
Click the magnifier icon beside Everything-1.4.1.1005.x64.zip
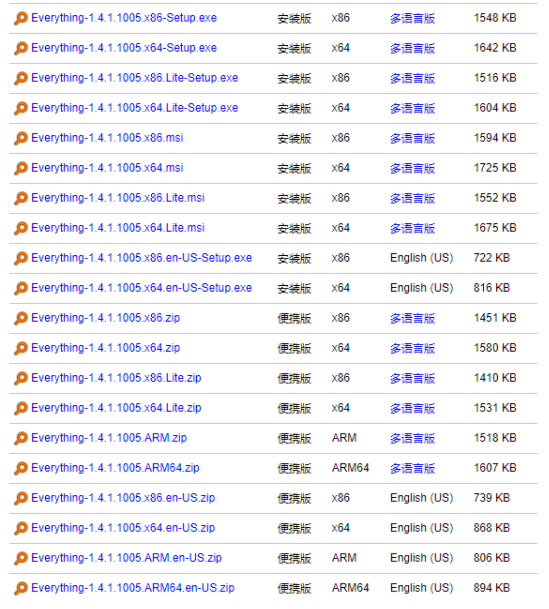click(x=21, y=348)
